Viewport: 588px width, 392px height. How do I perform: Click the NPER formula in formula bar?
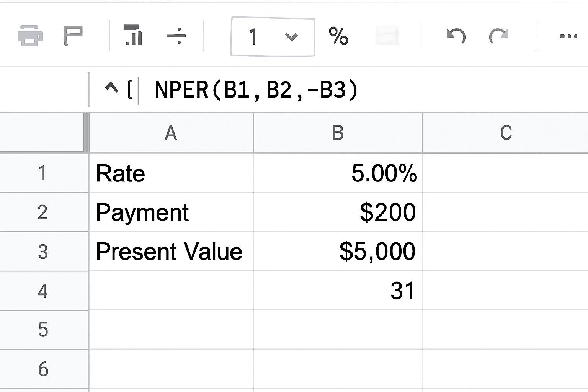tap(256, 90)
